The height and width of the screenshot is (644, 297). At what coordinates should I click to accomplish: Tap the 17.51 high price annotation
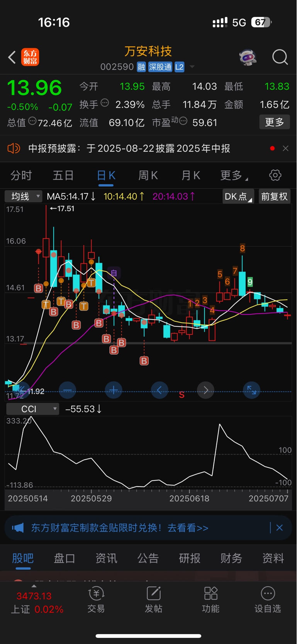pos(62,208)
